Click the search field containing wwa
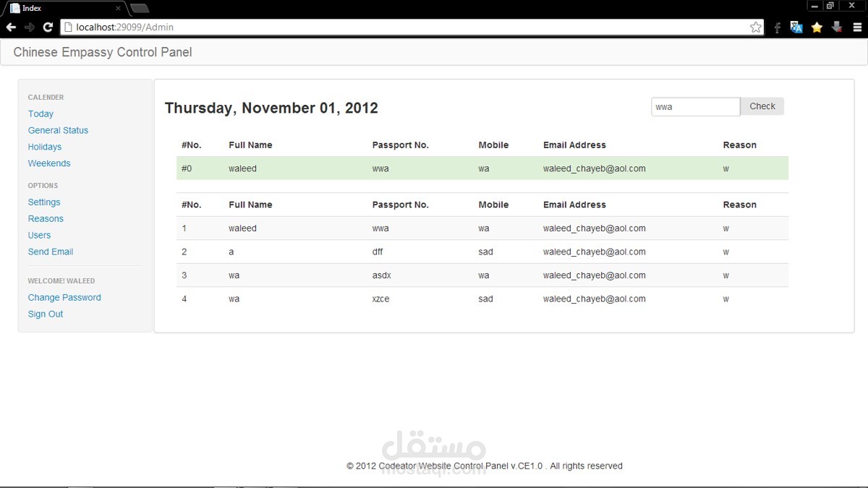Image resolution: width=868 pixels, height=488 pixels. click(x=696, y=106)
